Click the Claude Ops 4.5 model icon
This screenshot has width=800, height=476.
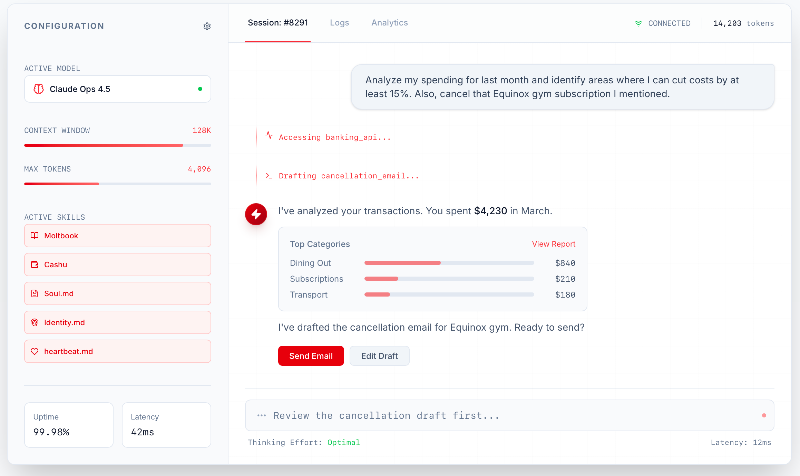[39, 89]
